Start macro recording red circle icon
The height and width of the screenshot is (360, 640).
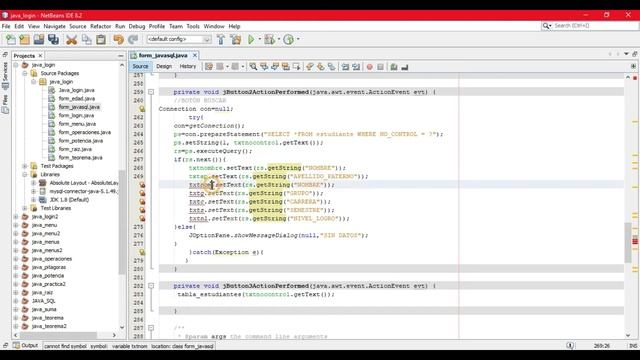(x=369, y=67)
